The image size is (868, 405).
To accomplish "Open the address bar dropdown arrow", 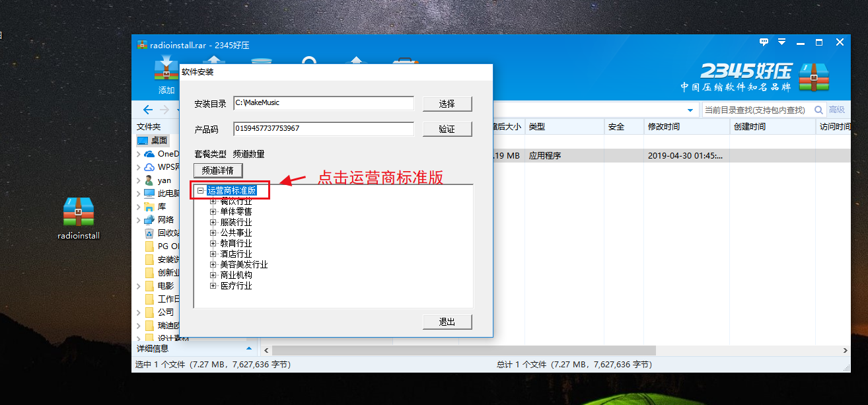I will pos(690,110).
